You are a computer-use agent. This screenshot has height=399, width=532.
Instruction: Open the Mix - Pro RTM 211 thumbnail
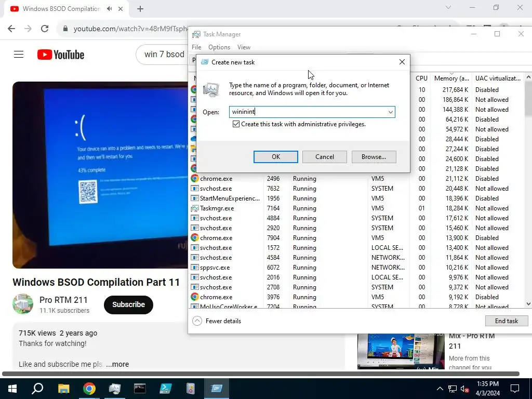point(401,351)
